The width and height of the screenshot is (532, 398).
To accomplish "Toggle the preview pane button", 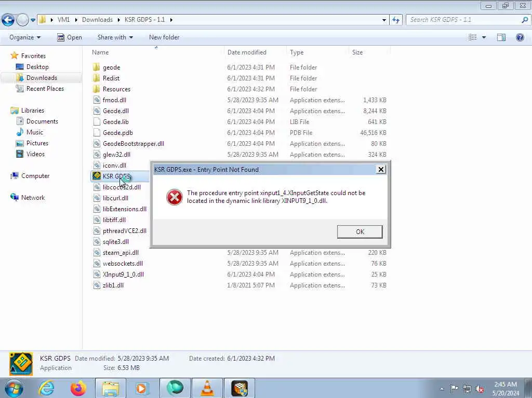I will (501, 37).
